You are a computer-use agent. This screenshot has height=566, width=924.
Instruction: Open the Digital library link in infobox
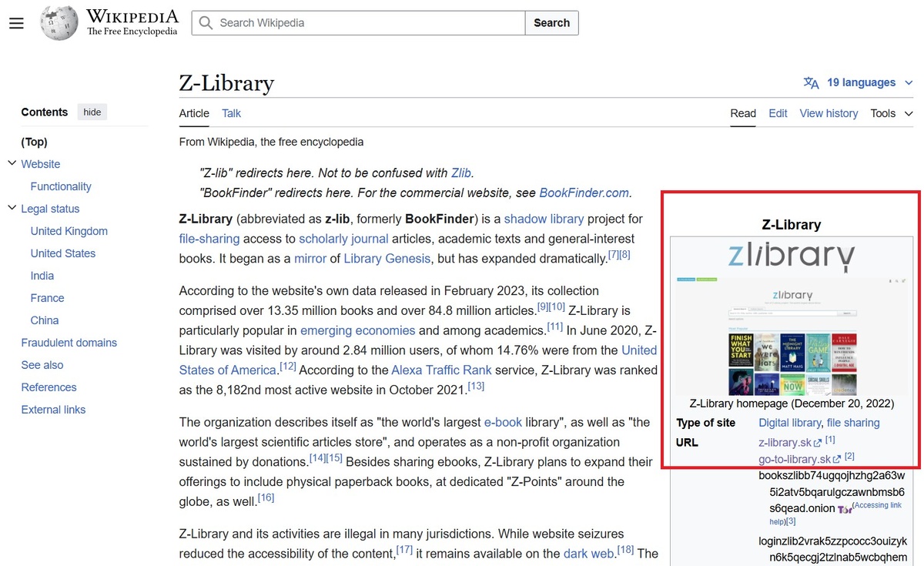coord(789,423)
